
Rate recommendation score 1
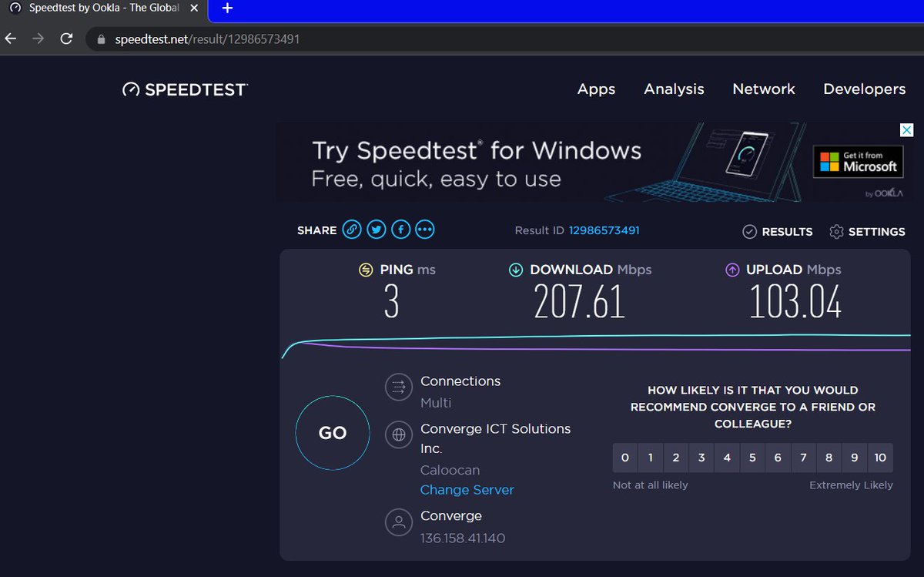click(x=651, y=458)
